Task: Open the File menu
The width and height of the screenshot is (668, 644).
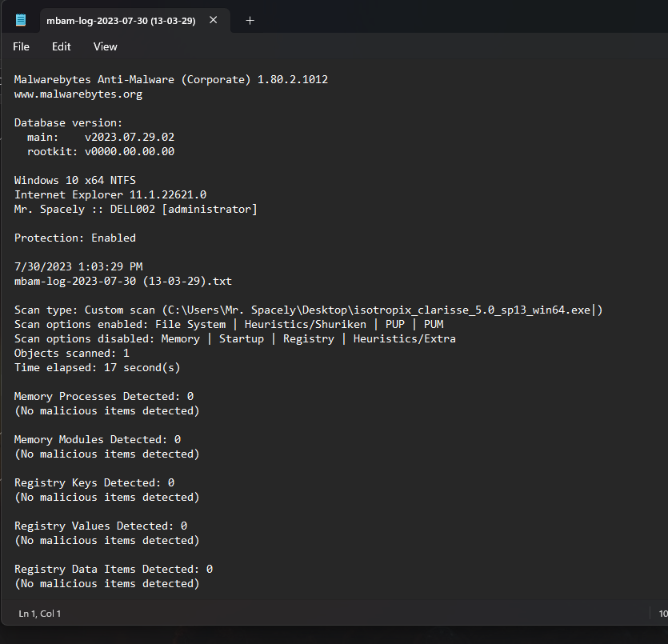Action: [21, 46]
